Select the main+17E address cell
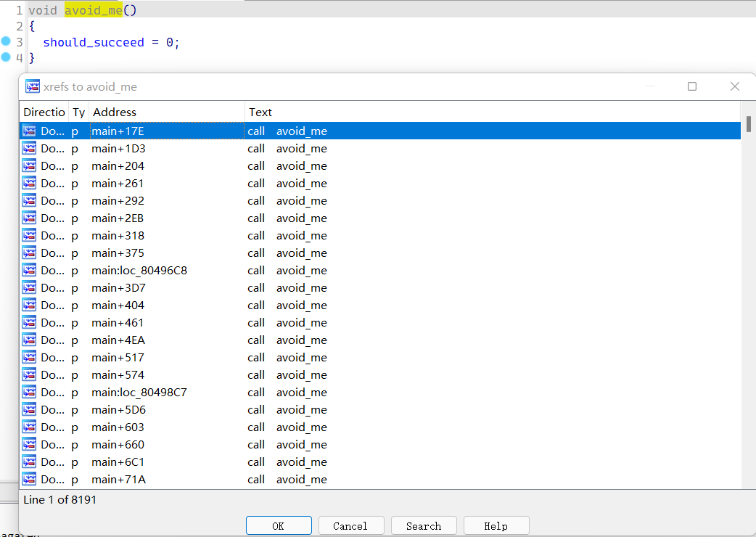756x537 pixels. [x=167, y=131]
